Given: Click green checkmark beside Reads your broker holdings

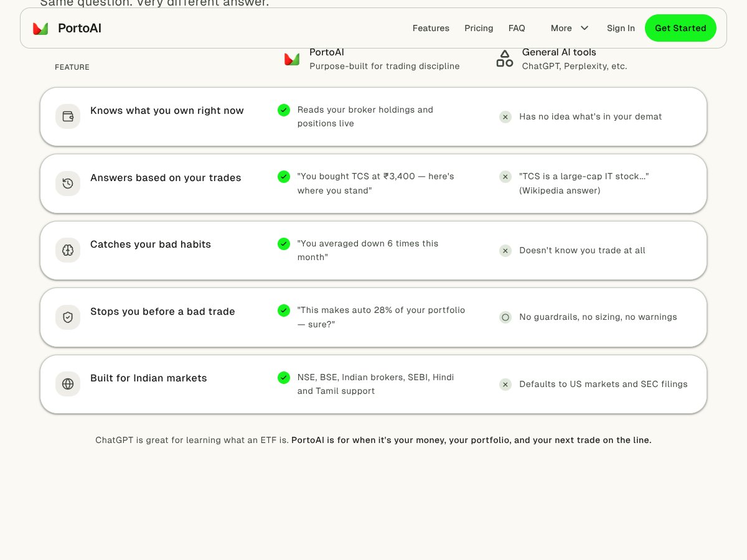Looking at the screenshot, I should point(284,110).
